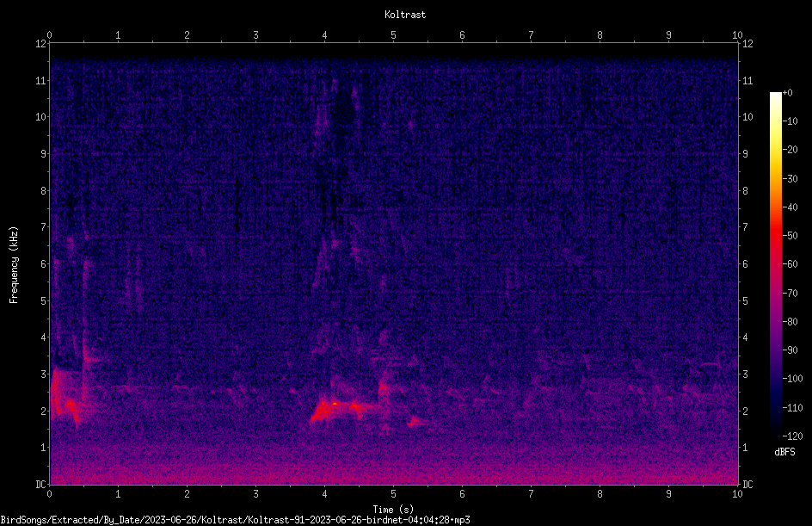Click the 12 kHz label on left axis

click(x=40, y=44)
